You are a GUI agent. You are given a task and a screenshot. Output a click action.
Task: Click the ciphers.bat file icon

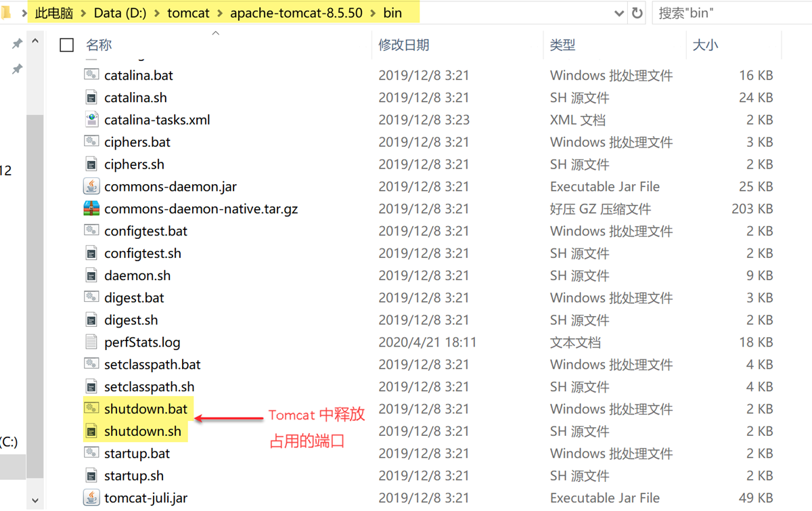[x=91, y=142]
